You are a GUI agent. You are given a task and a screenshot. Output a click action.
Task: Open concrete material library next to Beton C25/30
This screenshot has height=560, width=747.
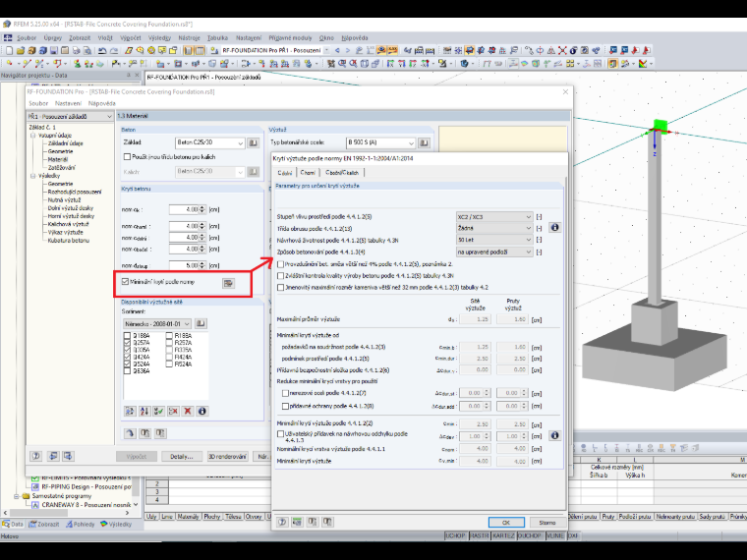click(253, 142)
